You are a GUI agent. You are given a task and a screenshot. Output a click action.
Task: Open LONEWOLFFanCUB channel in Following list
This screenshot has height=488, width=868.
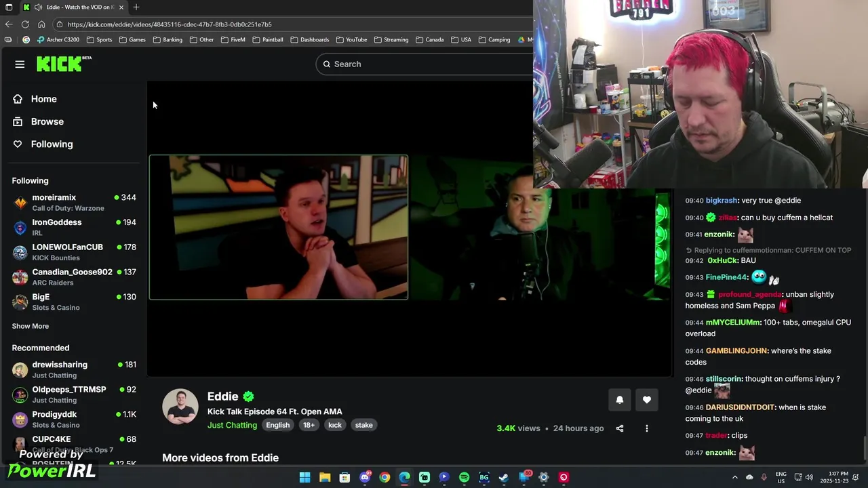tap(74, 252)
